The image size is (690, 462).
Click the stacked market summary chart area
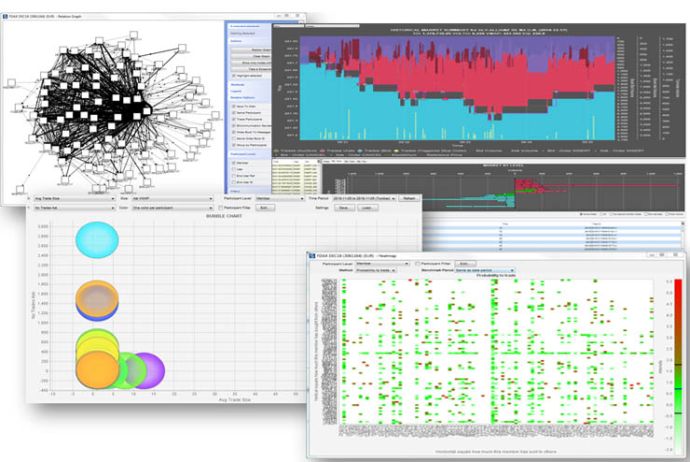pyautogui.click(x=460, y=90)
